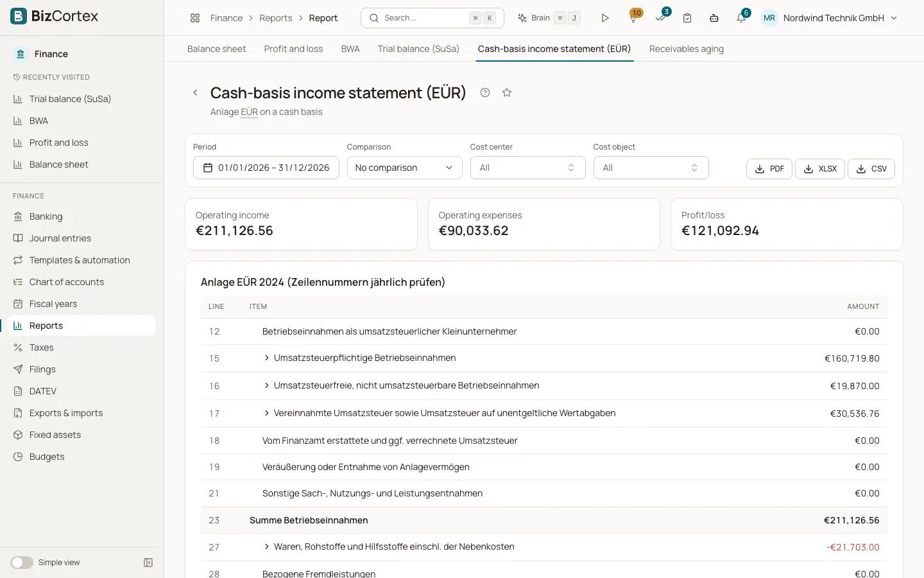Open the Cost object selector
Image resolution: width=924 pixels, height=578 pixels.
pos(651,168)
